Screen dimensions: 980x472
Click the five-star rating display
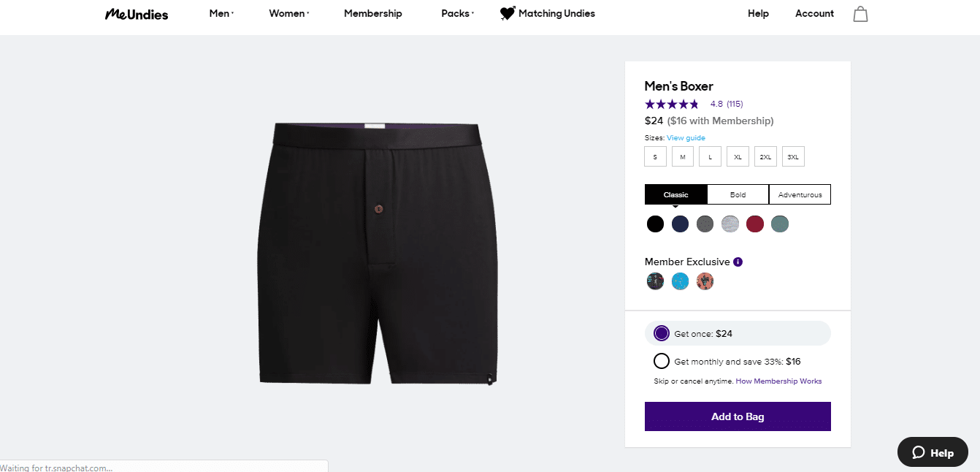pyautogui.click(x=670, y=104)
